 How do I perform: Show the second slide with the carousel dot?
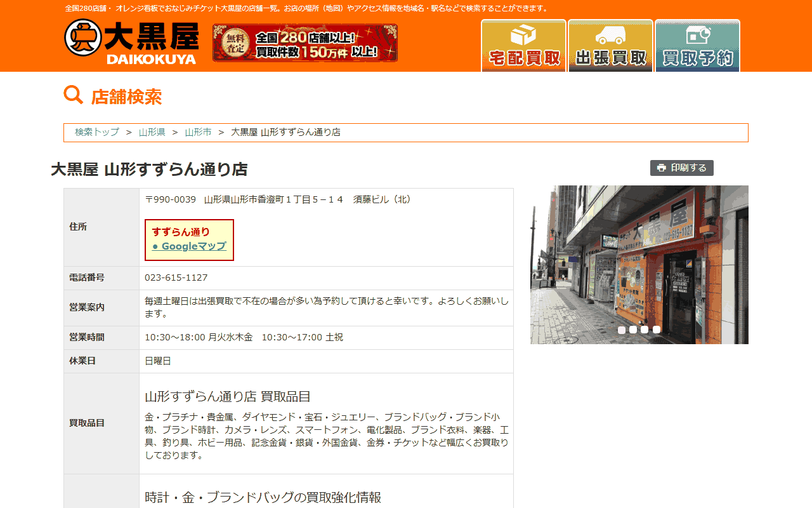point(633,330)
